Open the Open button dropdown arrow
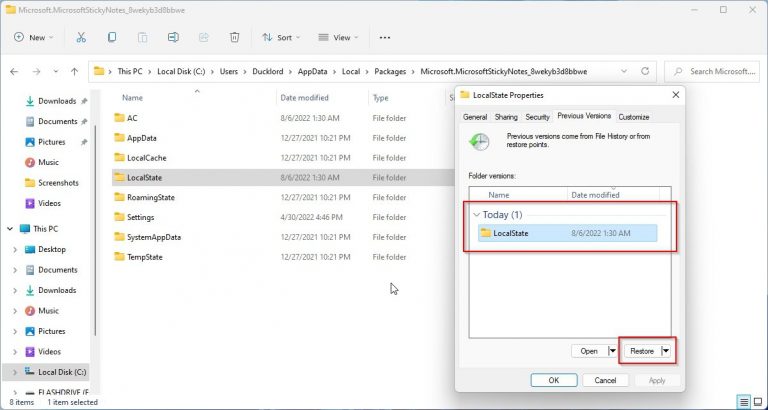 tap(612, 351)
